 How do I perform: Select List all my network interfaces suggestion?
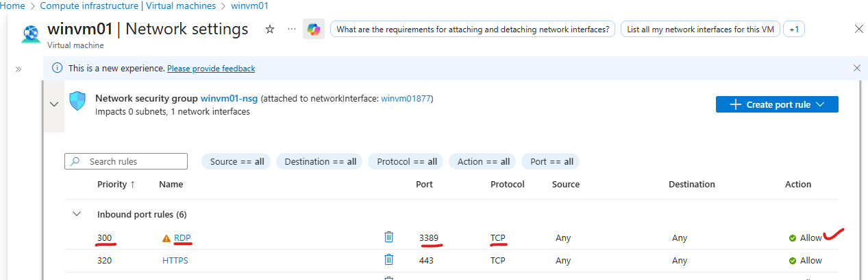point(700,30)
